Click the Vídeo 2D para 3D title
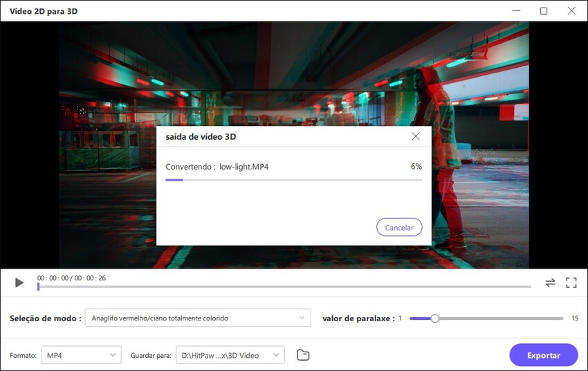 [x=44, y=11]
